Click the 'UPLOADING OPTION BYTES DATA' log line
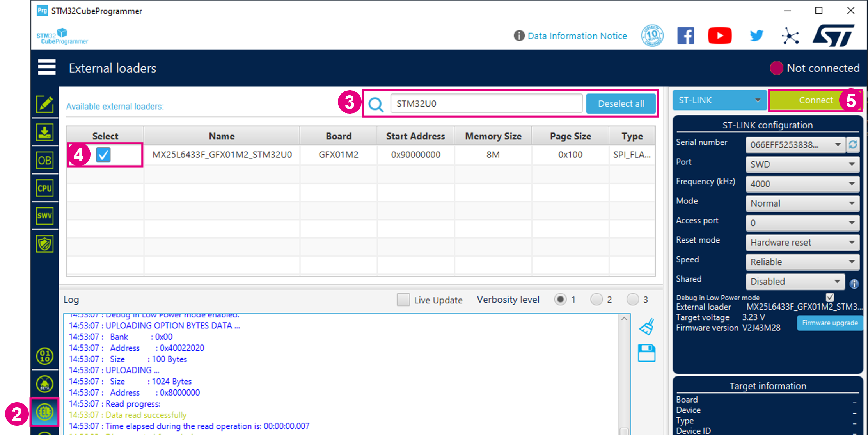Screen dimensions: 868x437 click(x=154, y=325)
